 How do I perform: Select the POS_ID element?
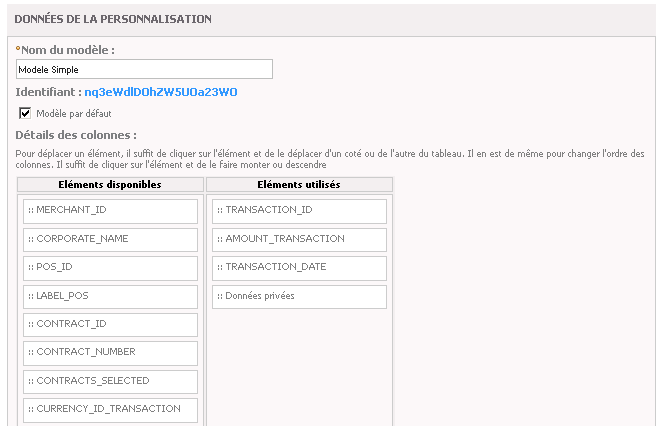pos(110,268)
